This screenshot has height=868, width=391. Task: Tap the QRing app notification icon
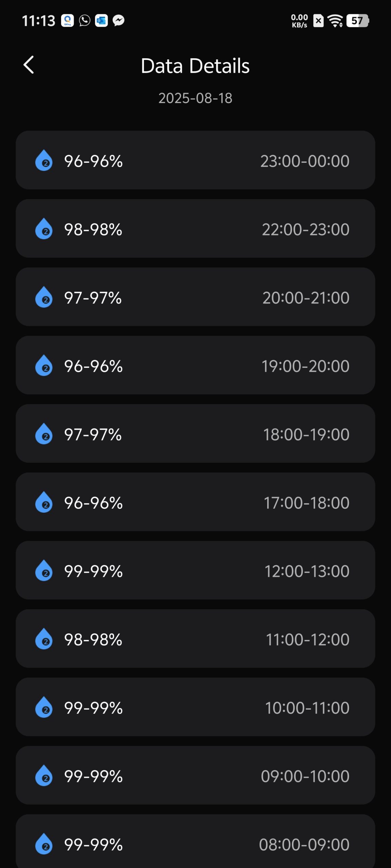68,21
